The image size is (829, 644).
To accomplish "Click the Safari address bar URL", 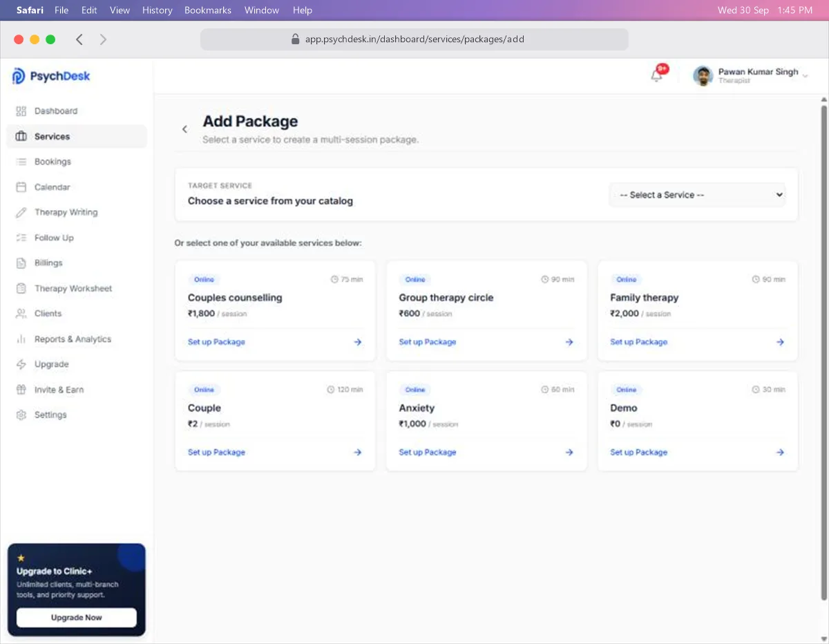I will pyautogui.click(x=414, y=39).
